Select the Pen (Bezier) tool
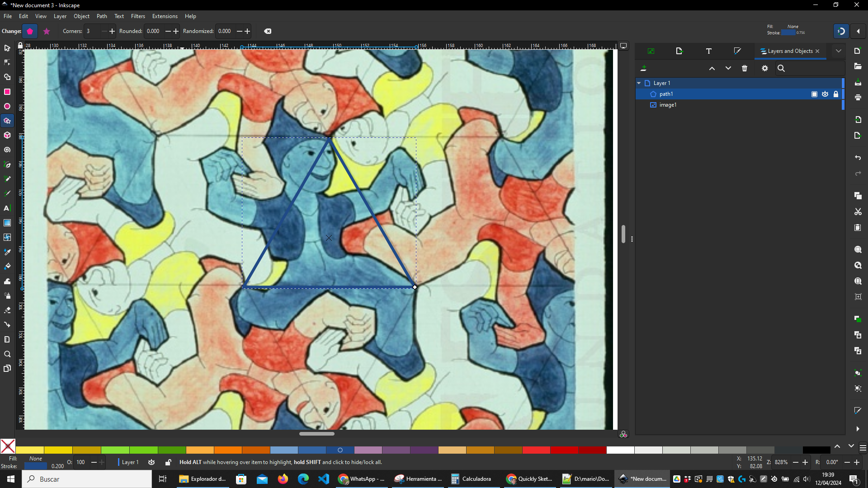This screenshot has width=868, height=488. point(7,164)
